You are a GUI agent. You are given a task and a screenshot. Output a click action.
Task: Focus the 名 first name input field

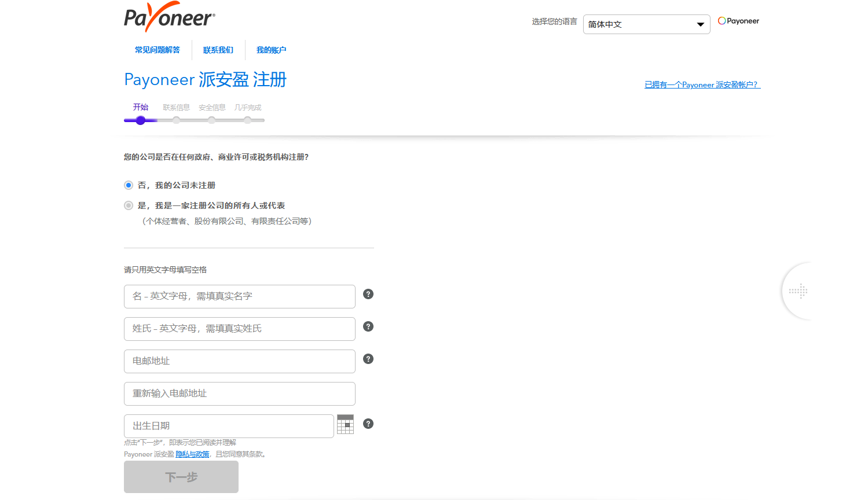tap(240, 296)
